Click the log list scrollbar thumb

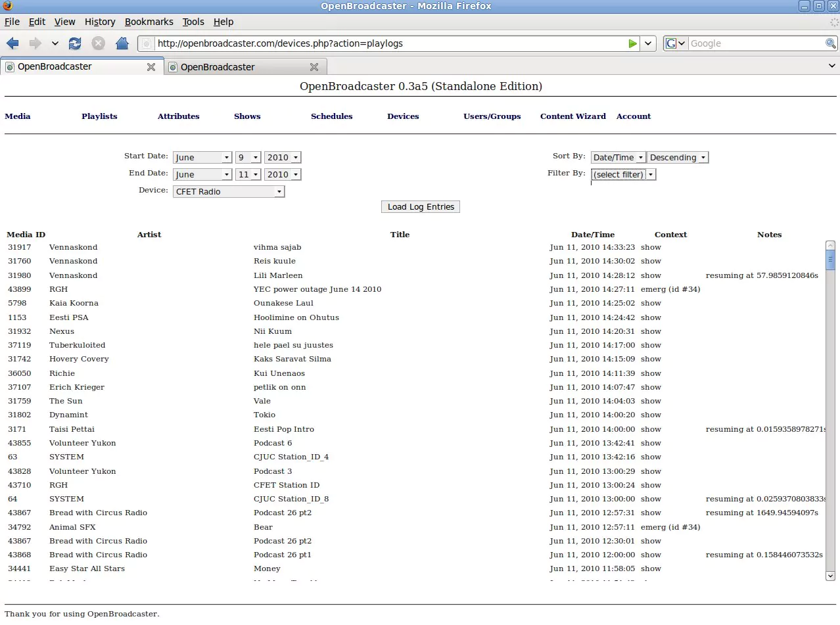[x=830, y=260]
